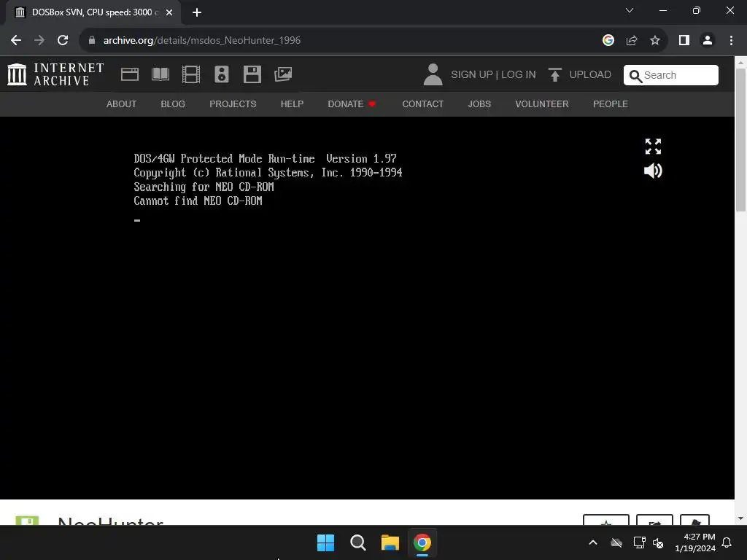Image resolution: width=747 pixels, height=560 pixels.
Task: Open the tab search dropdown chevron
Action: click(x=630, y=10)
